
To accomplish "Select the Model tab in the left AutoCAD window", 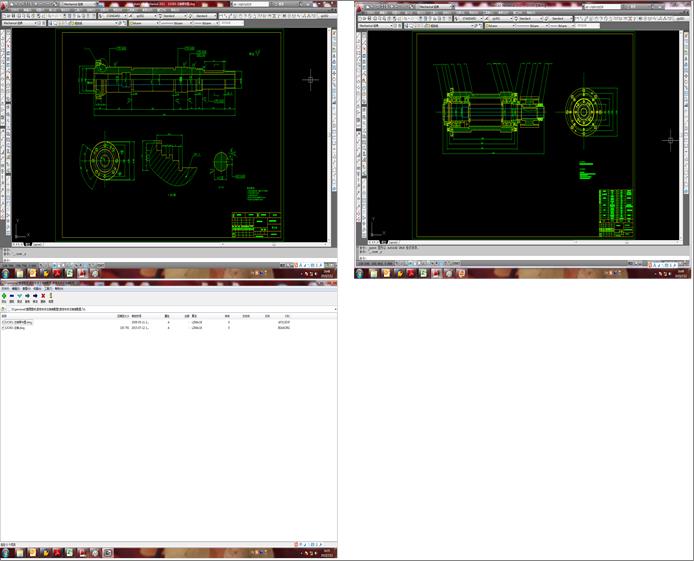I will click(27, 244).
